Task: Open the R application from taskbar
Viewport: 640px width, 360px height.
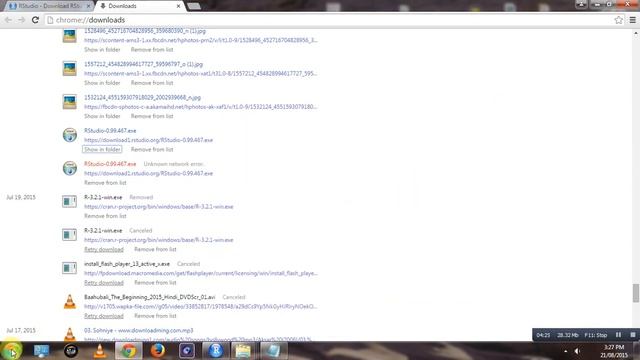Action: pyautogui.click(x=216, y=351)
